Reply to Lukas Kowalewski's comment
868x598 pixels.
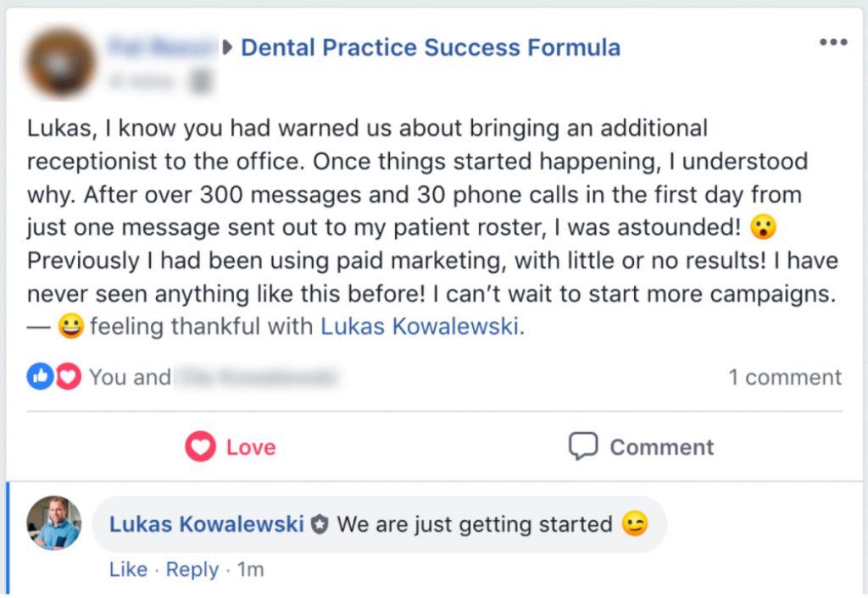click(x=192, y=570)
